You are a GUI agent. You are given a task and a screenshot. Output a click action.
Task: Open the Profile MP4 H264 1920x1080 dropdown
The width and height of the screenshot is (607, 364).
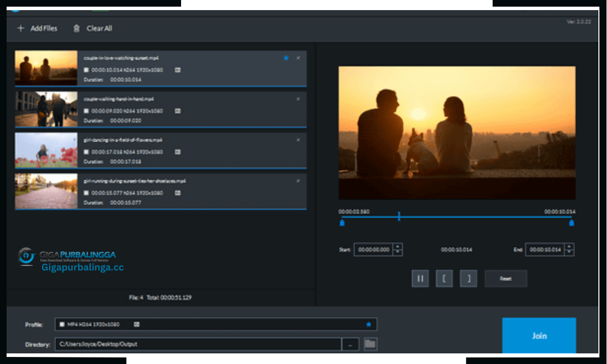click(216, 325)
